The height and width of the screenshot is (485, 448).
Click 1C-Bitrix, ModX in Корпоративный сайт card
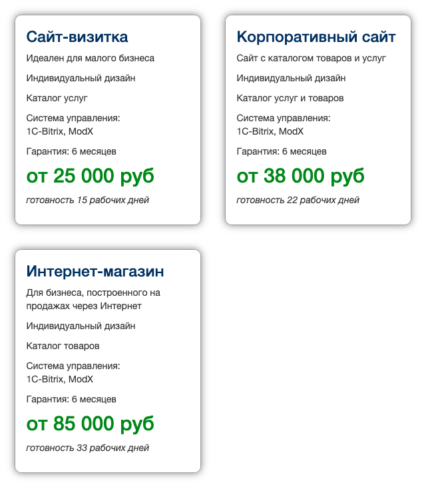point(270,131)
